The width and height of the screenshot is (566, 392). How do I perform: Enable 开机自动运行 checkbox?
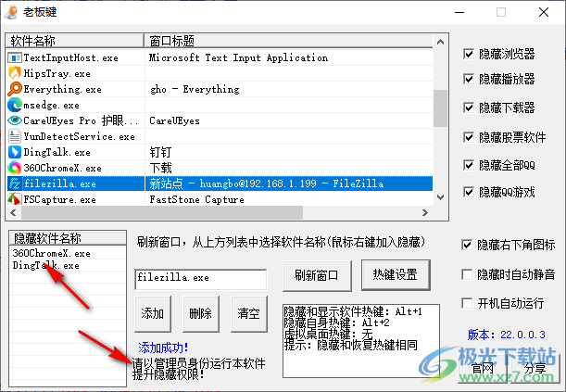[467, 303]
